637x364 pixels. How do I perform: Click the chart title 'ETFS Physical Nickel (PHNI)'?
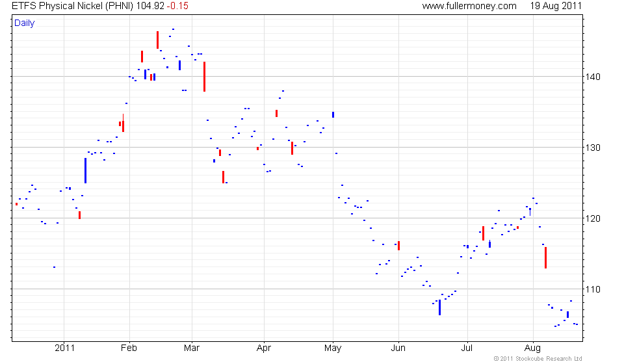[x=72, y=6]
